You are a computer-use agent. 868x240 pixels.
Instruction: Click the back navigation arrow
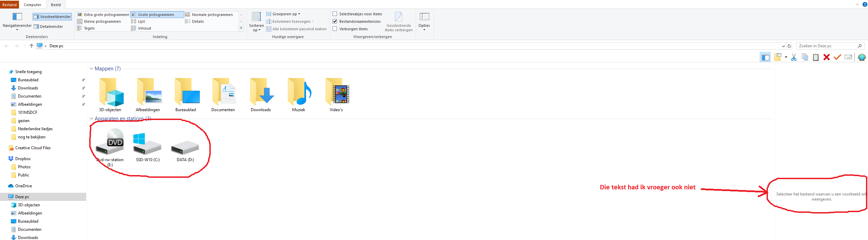[x=6, y=46]
